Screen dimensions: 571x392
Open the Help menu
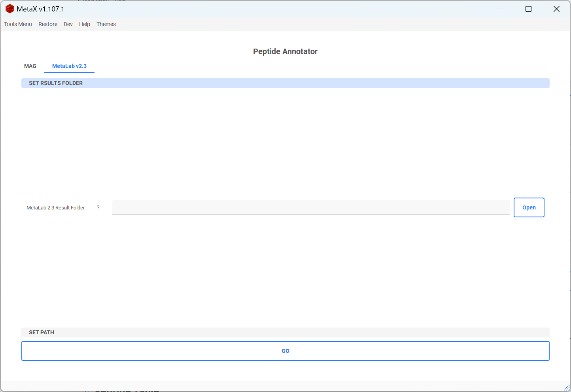click(x=85, y=24)
